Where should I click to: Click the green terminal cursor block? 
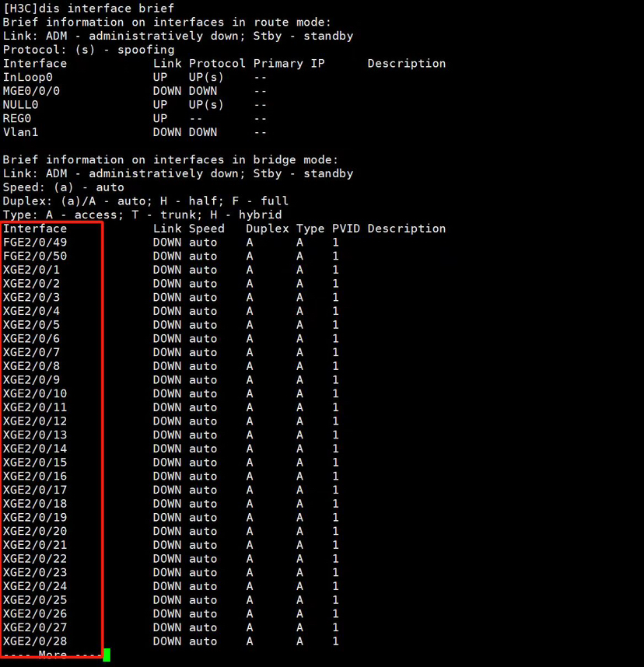(107, 655)
